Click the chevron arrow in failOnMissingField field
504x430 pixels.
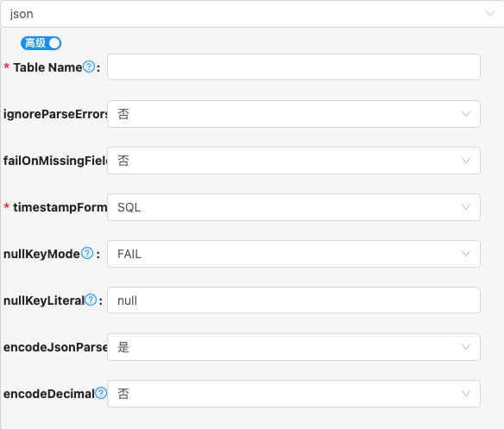coord(466,161)
